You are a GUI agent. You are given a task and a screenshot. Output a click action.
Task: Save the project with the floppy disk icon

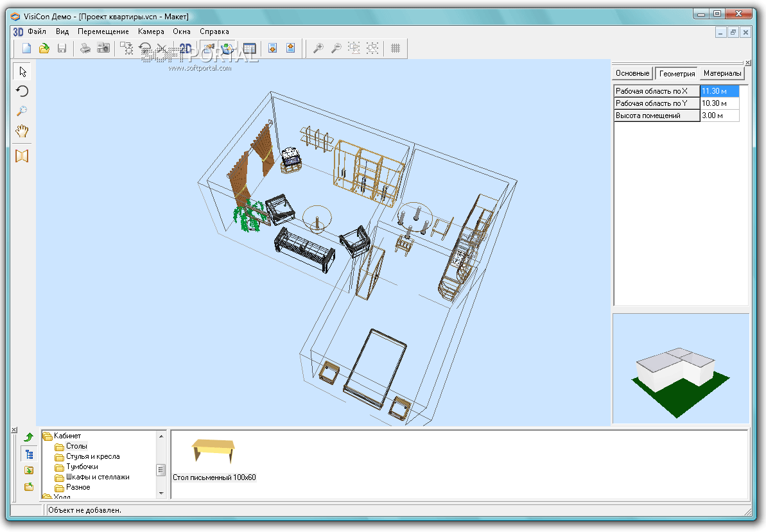coord(62,48)
